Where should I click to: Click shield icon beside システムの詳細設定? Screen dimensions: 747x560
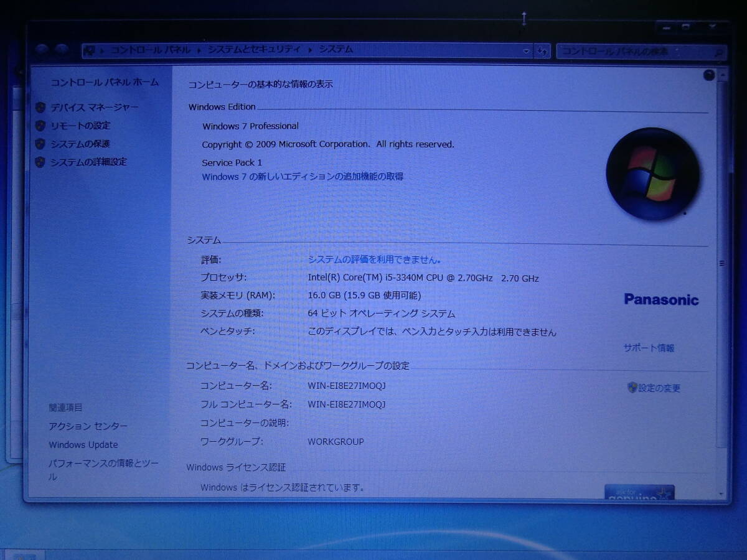[x=40, y=162]
